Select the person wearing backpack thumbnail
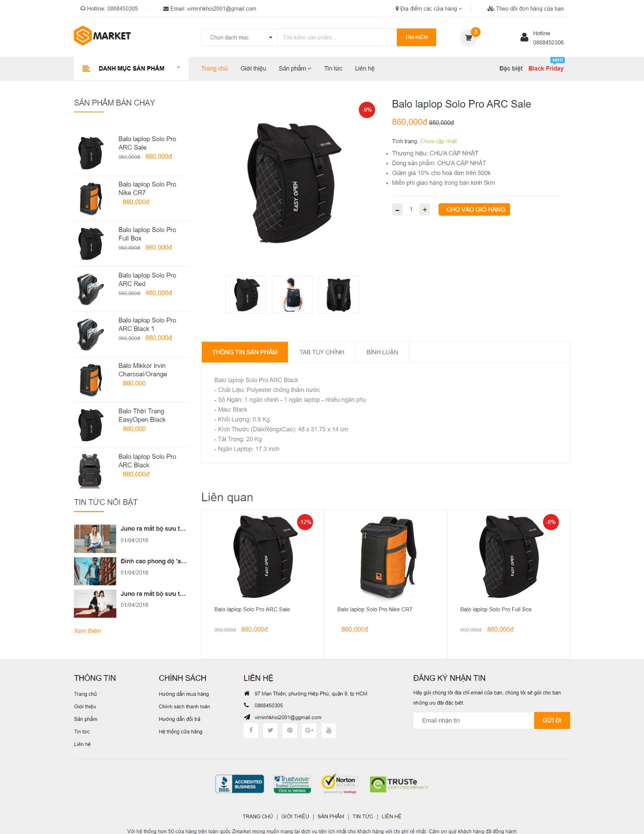Image resolution: width=644 pixels, height=834 pixels. tap(292, 294)
